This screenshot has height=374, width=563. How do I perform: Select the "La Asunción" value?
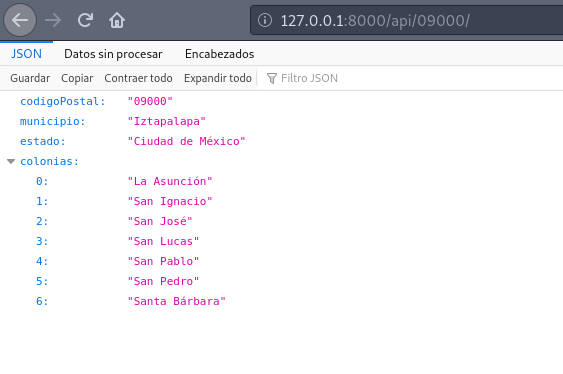(x=170, y=181)
